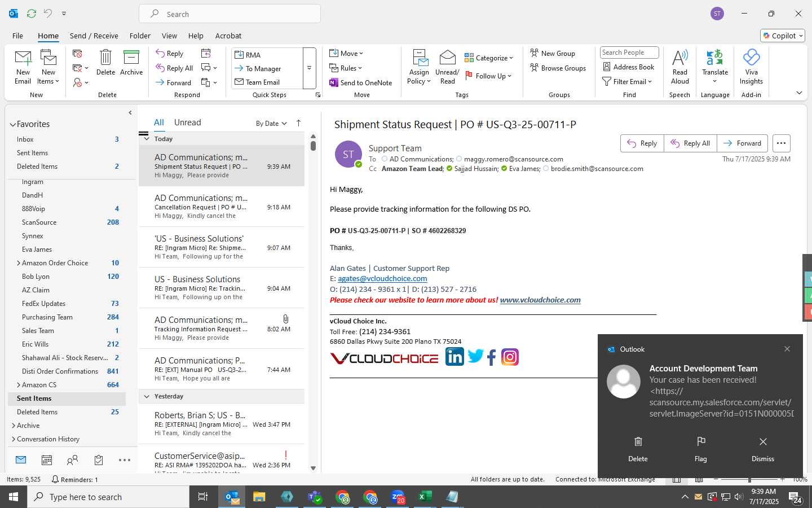Click the LinkedIn icon in signature
Screen dimensions: 812x508
tap(454, 356)
